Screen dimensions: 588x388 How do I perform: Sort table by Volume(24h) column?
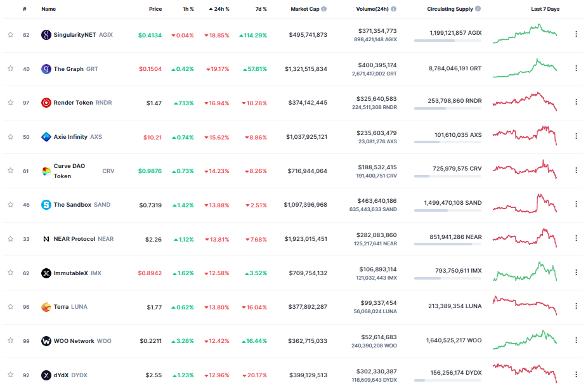(x=372, y=9)
